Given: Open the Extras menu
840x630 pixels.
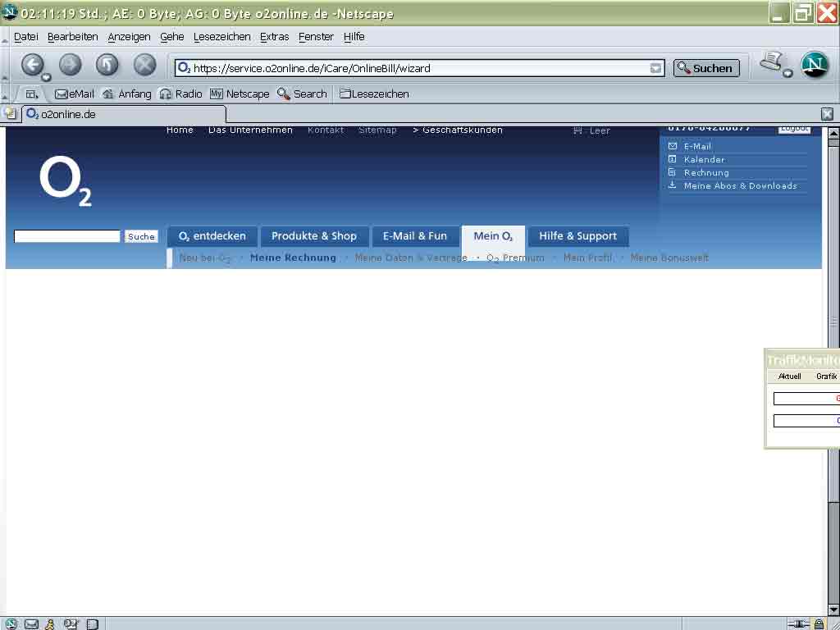Looking at the screenshot, I should (x=274, y=36).
